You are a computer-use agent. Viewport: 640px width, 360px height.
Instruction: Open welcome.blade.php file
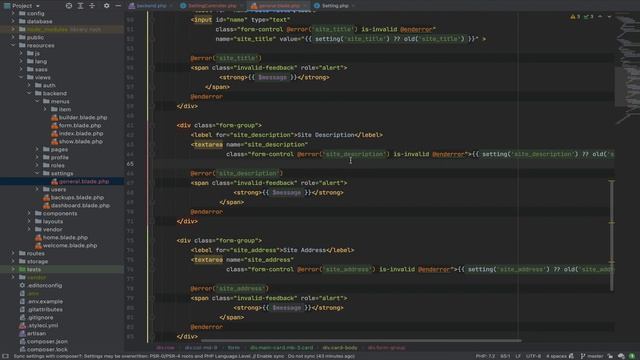[66, 245]
